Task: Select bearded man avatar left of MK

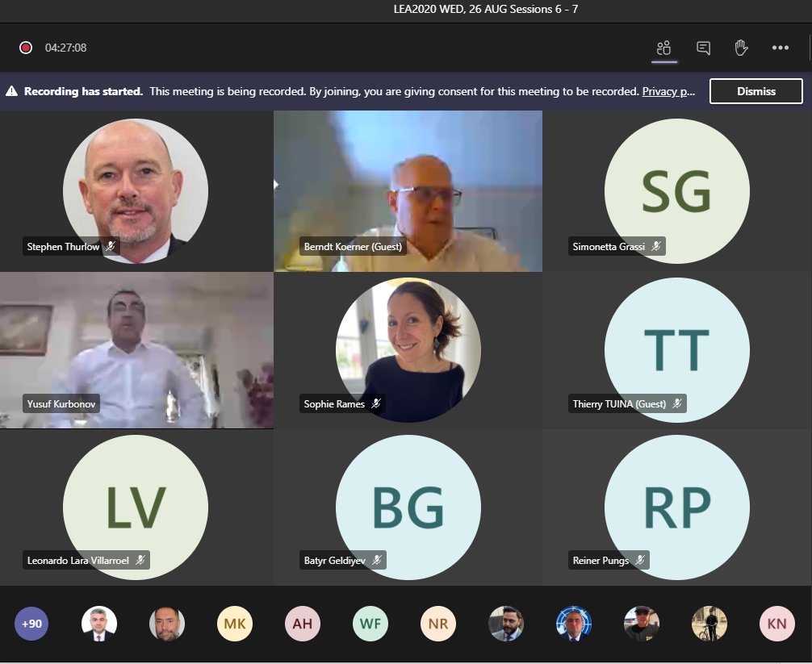Action: click(x=167, y=624)
